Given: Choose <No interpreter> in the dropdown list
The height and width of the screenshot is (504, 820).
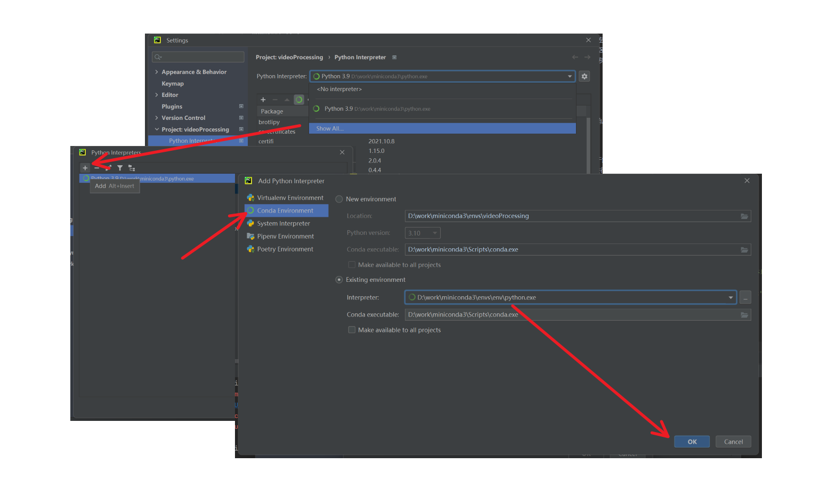Looking at the screenshot, I should pyautogui.click(x=442, y=89).
